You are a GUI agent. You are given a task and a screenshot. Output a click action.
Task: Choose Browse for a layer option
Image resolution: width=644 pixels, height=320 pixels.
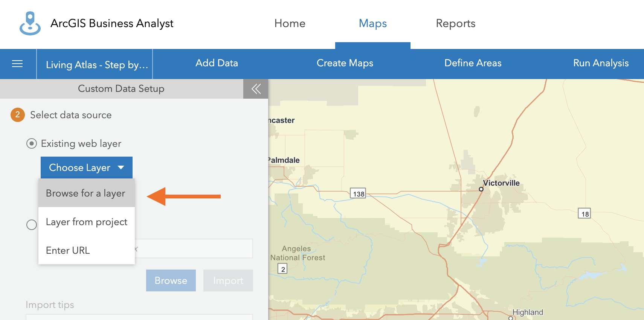[x=87, y=193]
